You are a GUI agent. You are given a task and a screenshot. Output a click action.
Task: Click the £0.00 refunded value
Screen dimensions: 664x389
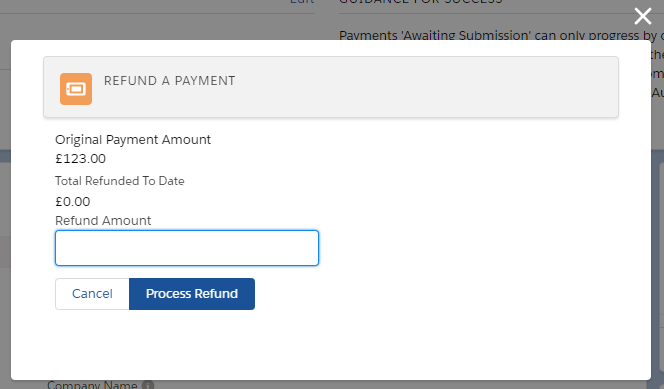pos(73,201)
